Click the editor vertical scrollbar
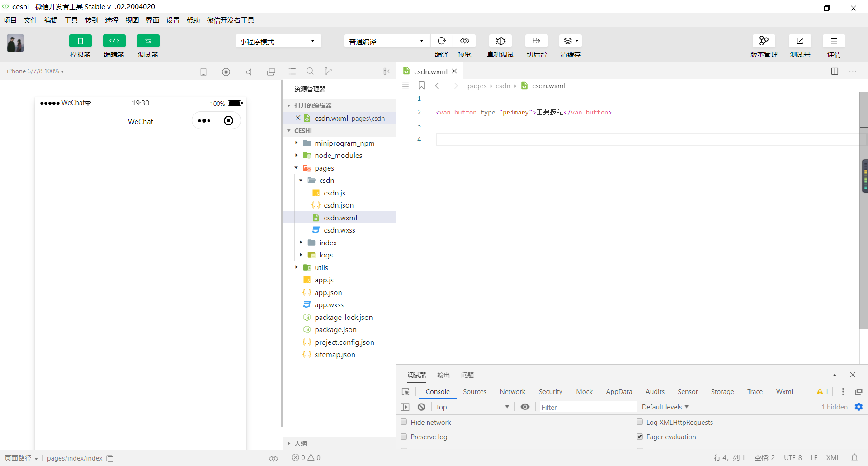 pos(863,210)
